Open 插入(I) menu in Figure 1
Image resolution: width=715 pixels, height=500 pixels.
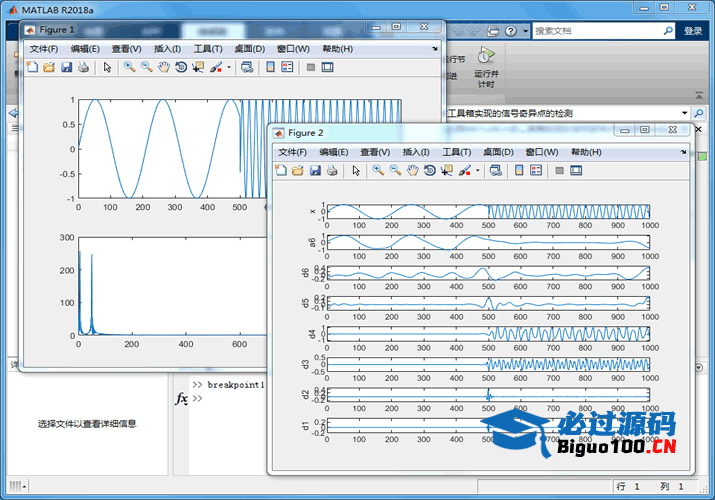(x=167, y=49)
